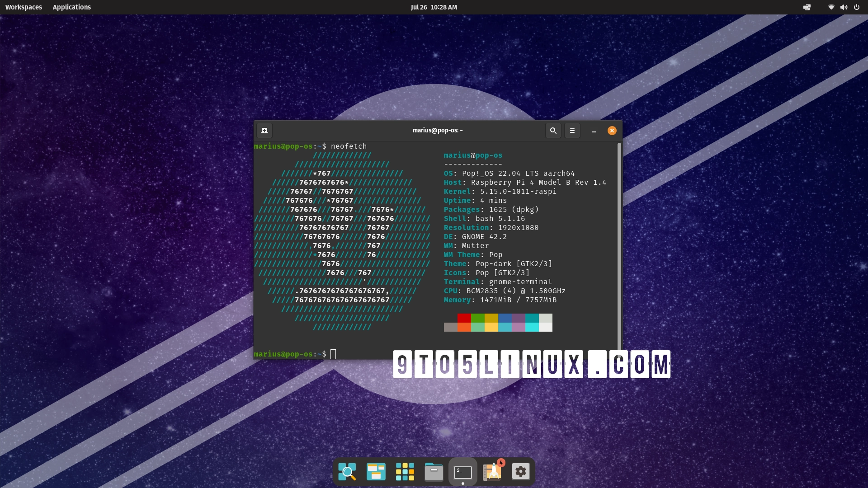The width and height of the screenshot is (868, 488).
Task: Click the display arrangement tray icon
Action: (807, 7)
